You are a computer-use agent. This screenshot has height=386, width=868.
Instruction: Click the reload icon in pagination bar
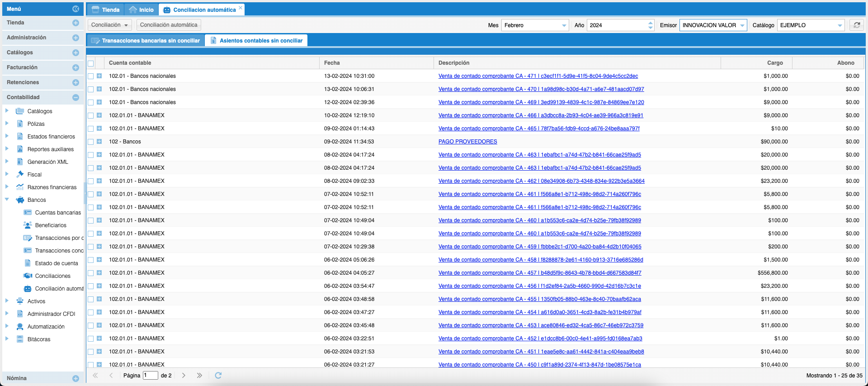218,375
